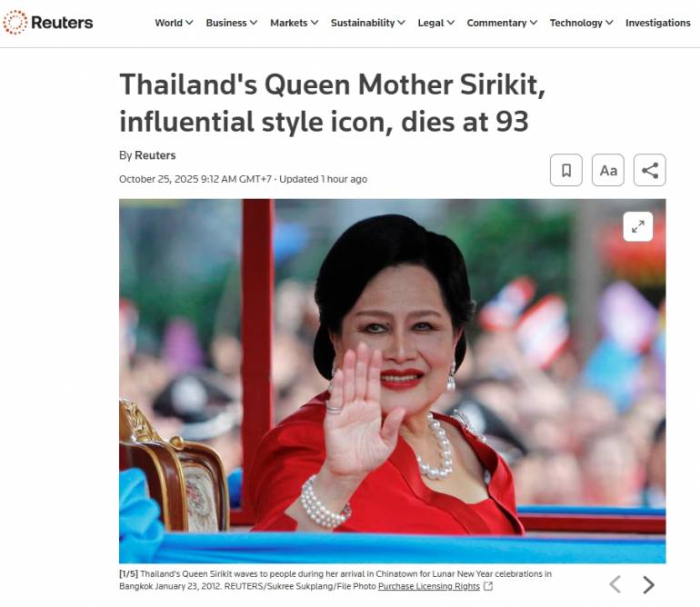
Task: Click the external link icon after Licensing Rights
Action: [488, 586]
